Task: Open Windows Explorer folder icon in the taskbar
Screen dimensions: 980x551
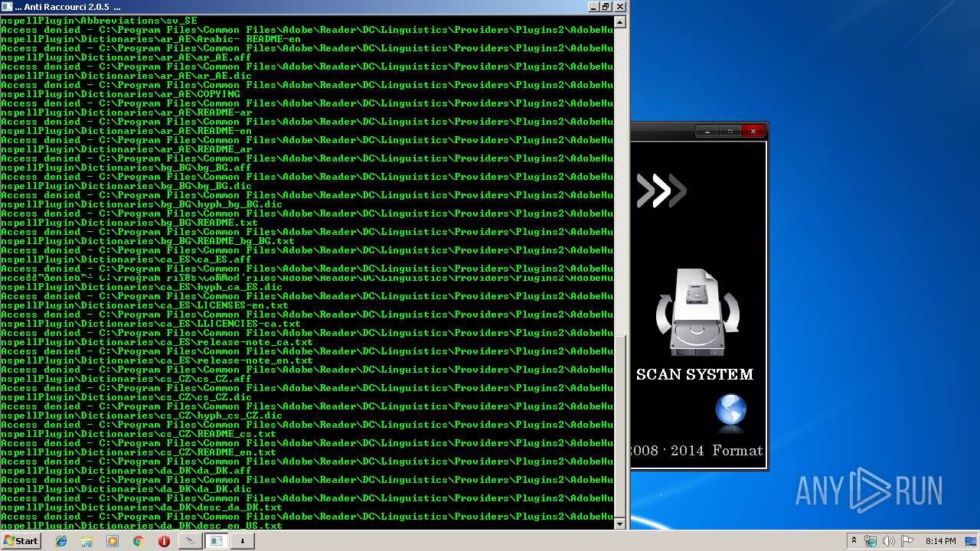Action: click(87, 541)
